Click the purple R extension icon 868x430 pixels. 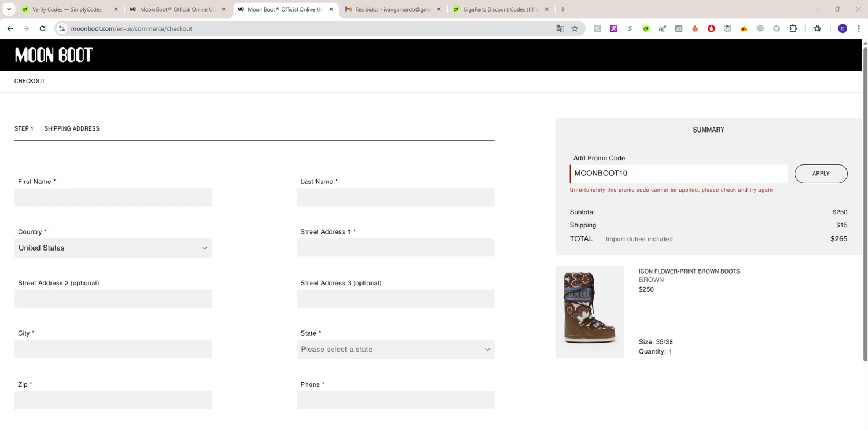pos(613,28)
